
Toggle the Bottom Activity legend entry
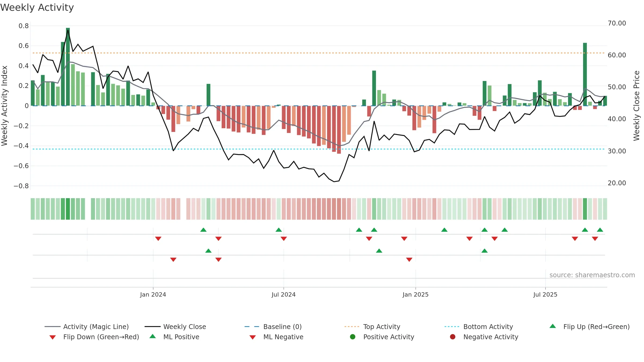click(479, 327)
